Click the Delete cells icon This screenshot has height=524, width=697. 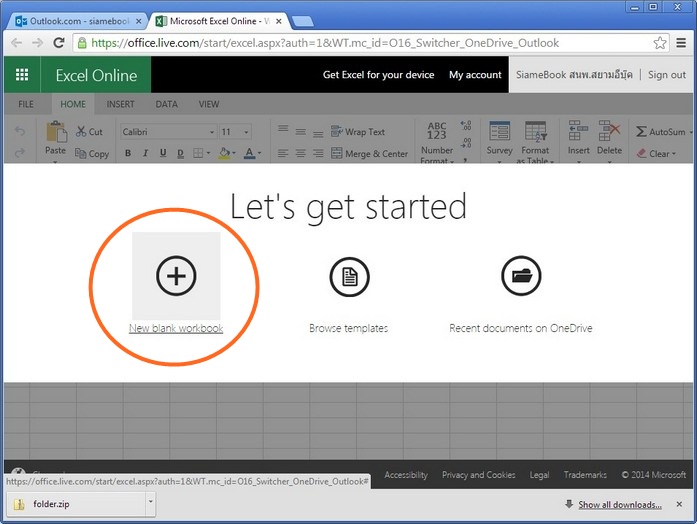click(x=609, y=131)
